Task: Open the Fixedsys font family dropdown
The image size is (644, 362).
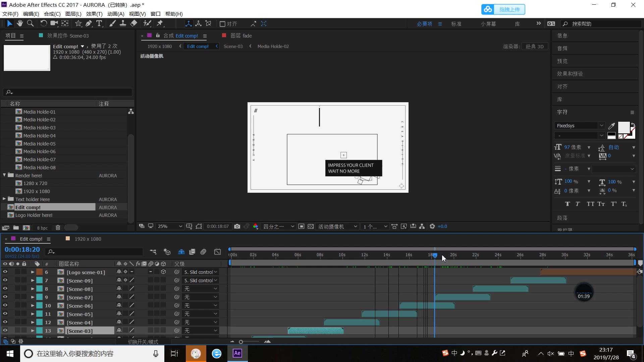Action: 601,126
